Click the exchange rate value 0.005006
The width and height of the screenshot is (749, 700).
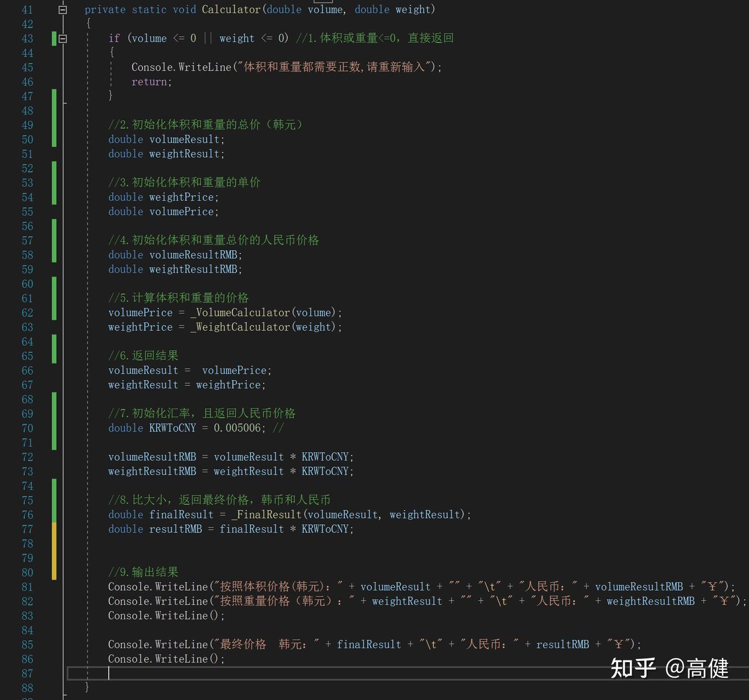pyautogui.click(x=237, y=428)
